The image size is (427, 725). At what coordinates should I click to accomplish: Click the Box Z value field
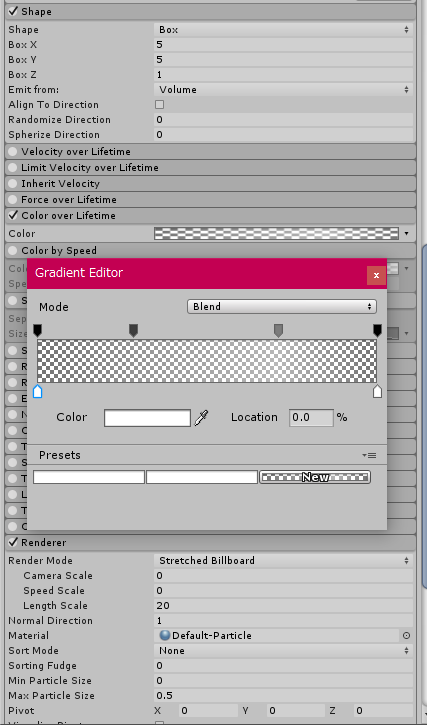coord(283,74)
